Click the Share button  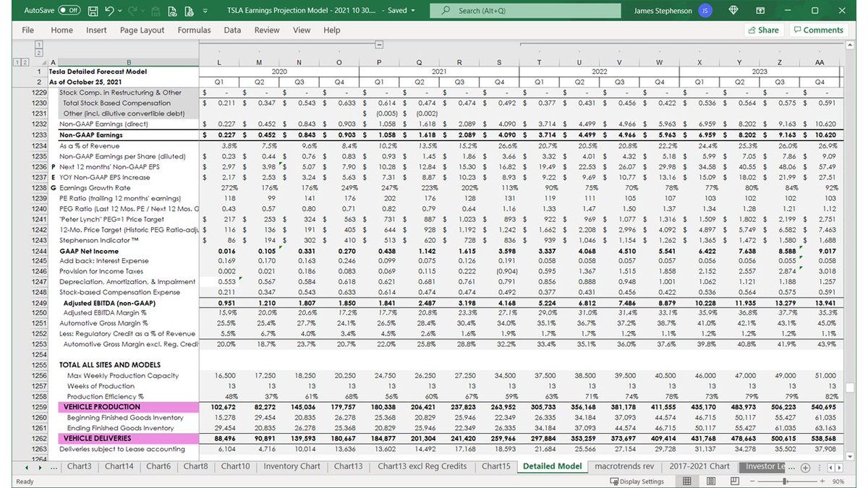763,30
